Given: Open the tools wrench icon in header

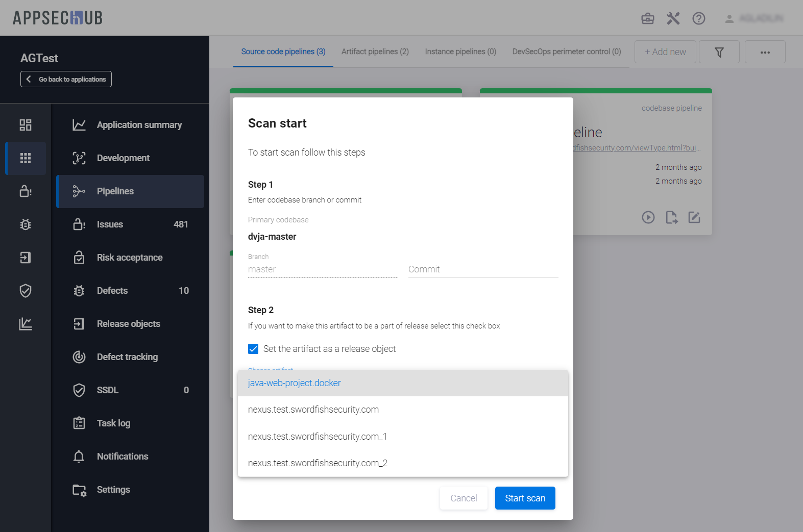Looking at the screenshot, I should (673, 19).
